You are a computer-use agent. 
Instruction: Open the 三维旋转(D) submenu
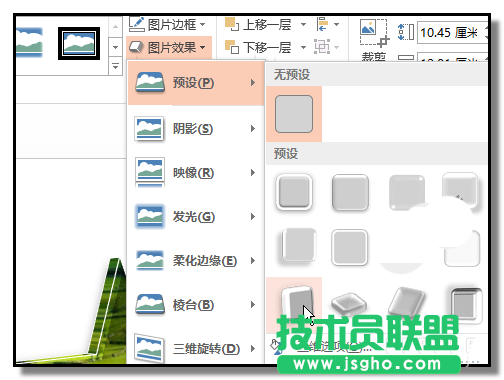point(196,349)
